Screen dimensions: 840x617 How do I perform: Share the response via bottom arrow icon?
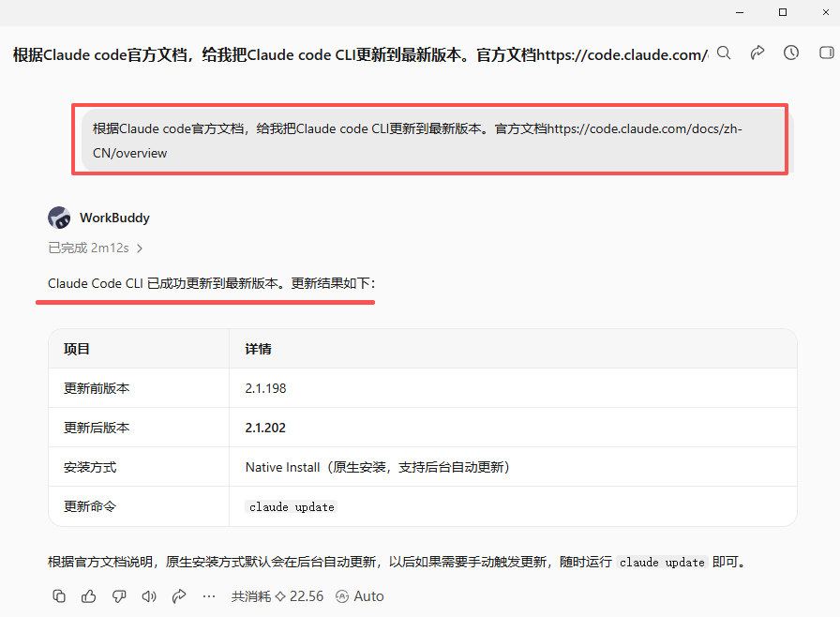[179, 596]
